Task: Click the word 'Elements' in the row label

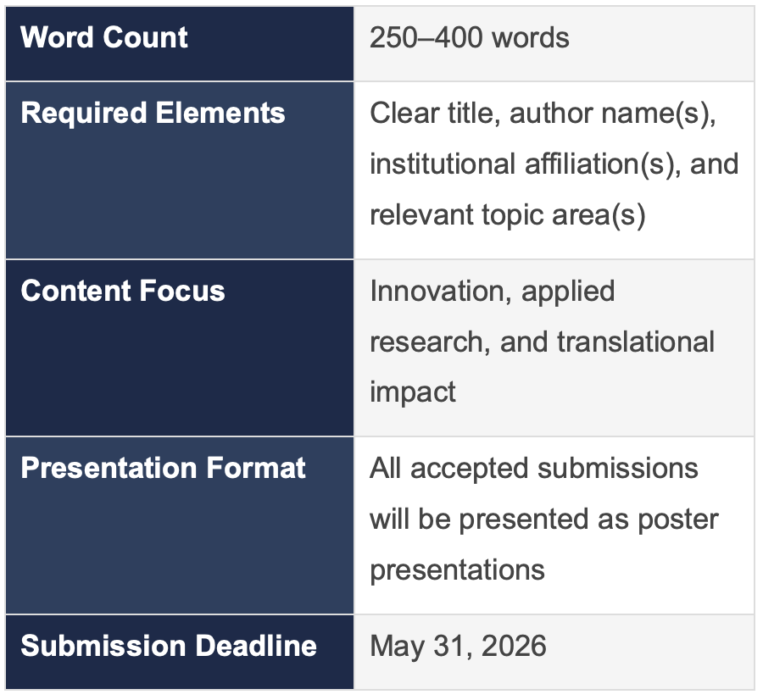Action: coord(220,113)
